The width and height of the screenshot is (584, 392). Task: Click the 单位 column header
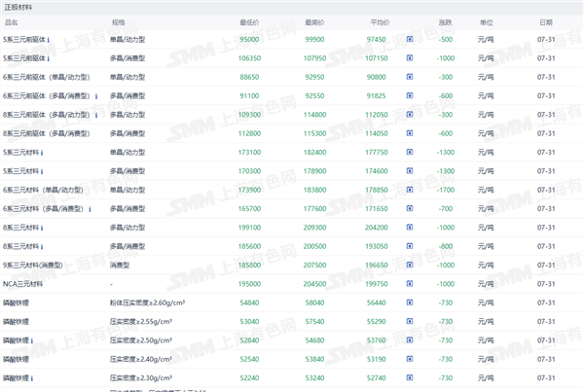coord(487,22)
